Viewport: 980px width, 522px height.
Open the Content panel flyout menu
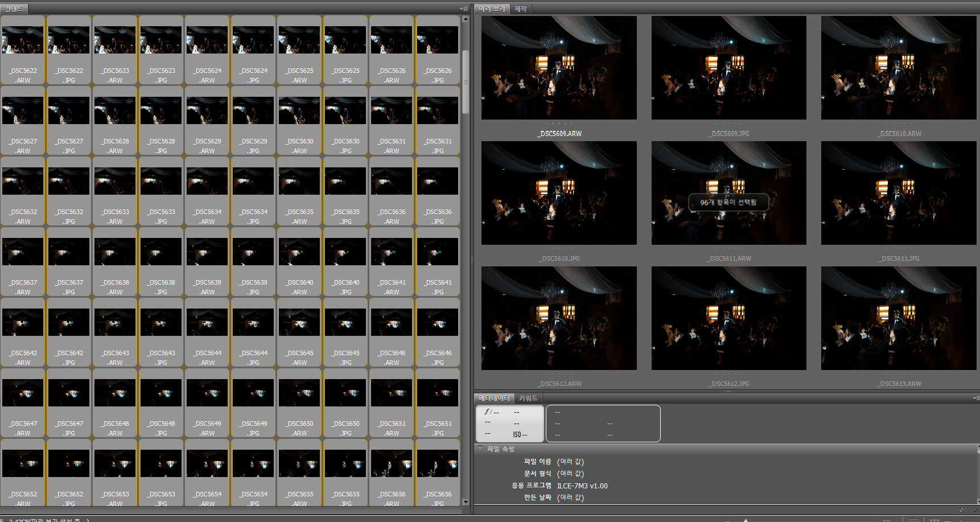click(x=464, y=9)
